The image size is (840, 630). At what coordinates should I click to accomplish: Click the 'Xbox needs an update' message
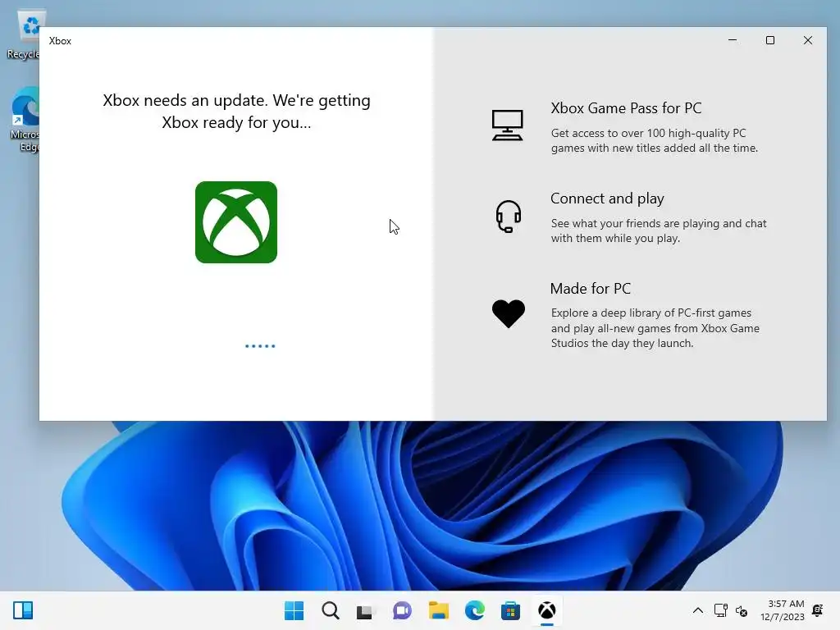(x=236, y=112)
